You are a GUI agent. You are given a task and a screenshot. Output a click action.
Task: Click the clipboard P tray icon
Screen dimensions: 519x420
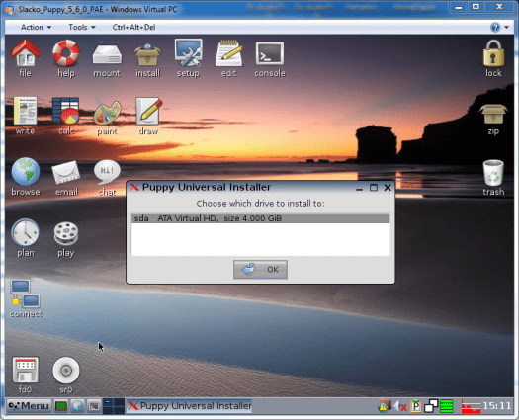tap(416, 406)
